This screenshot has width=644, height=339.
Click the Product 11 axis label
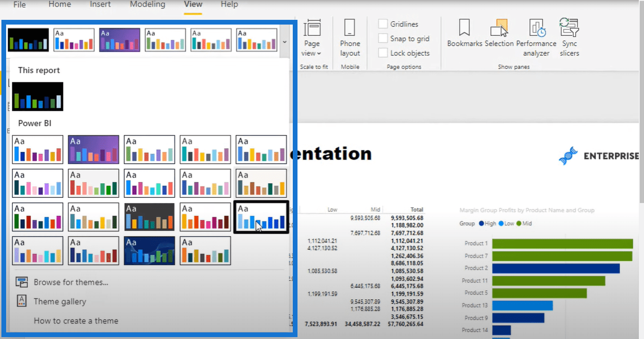(x=475, y=280)
